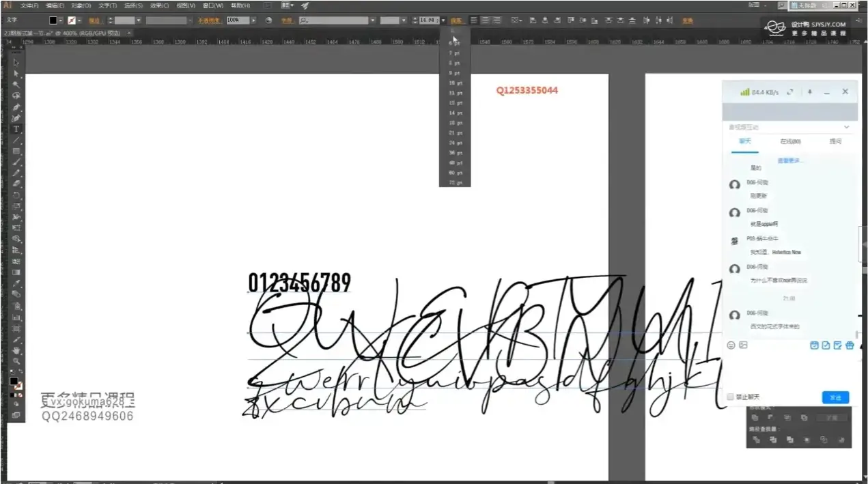Screen dimensions: 868x484
Task: Switch to the 在线 tab in chat
Action: (x=791, y=141)
